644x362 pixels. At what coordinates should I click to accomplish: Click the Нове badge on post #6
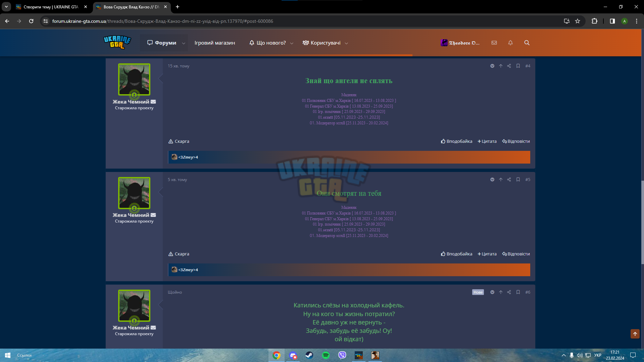pos(478,292)
